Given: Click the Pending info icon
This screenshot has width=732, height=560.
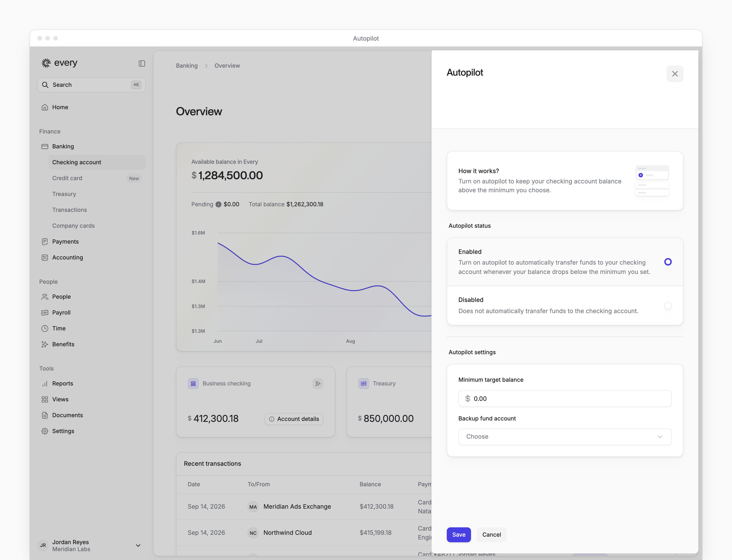Looking at the screenshot, I should point(218,204).
